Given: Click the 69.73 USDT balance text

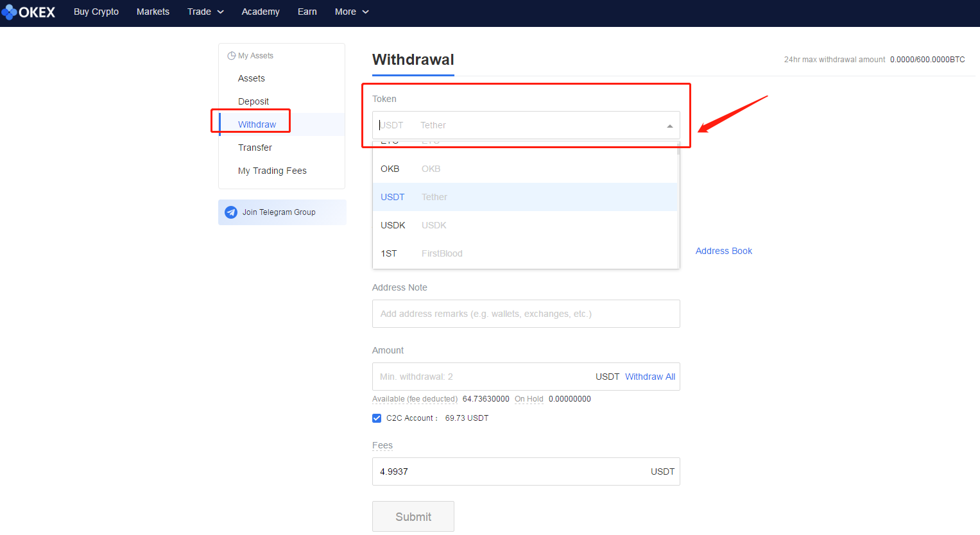Looking at the screenshot, I should tap(467, 418).
